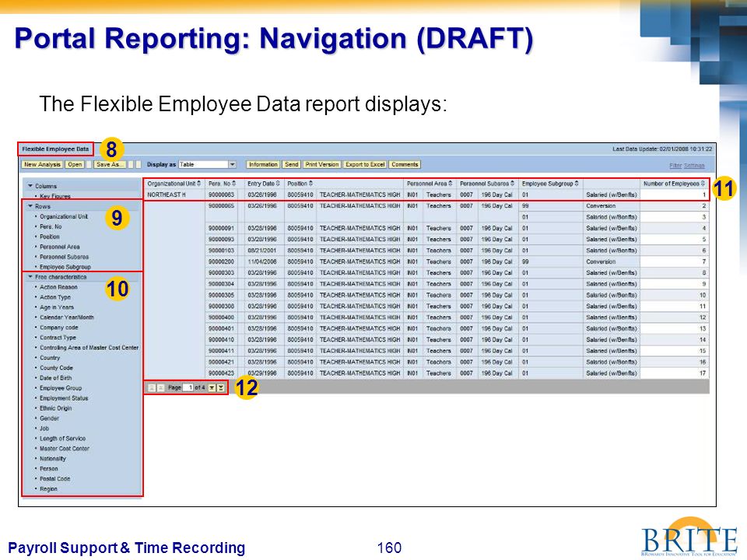Select Master Cost Center characteristic
This screenshot has width=747, height=560.
(65, 449)
